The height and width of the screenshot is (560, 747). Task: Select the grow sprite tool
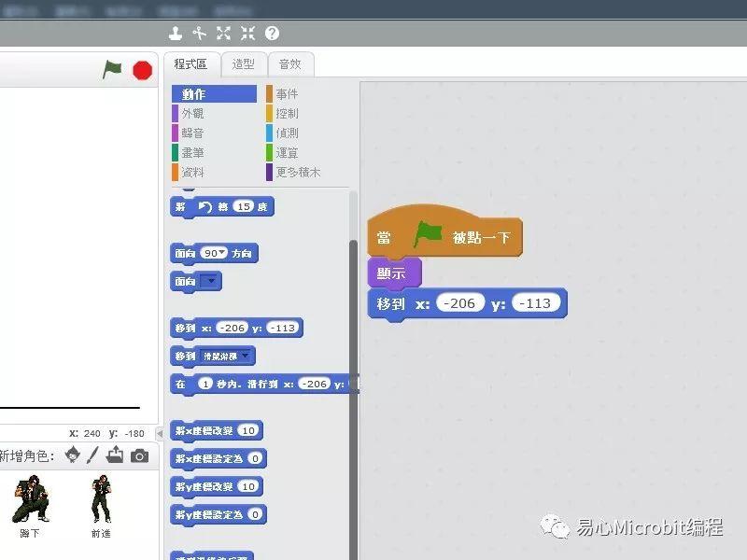(223, 34)
